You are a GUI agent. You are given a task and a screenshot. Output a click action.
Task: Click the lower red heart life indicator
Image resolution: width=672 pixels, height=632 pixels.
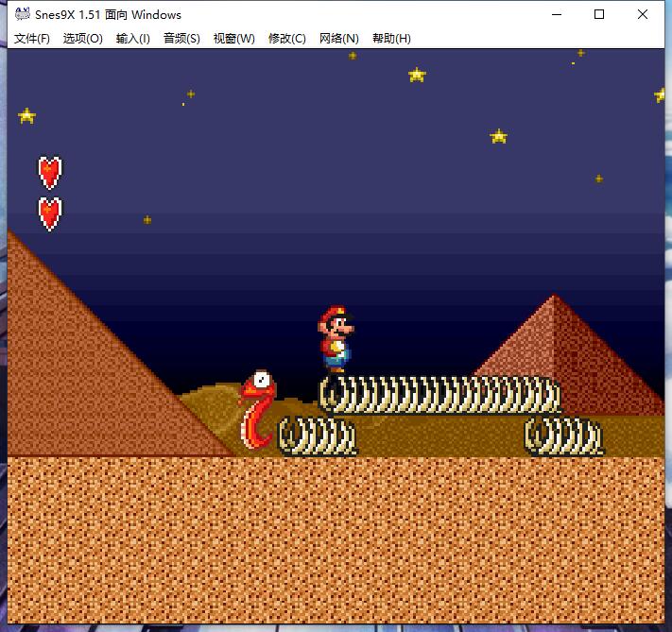tap(50, 214)
